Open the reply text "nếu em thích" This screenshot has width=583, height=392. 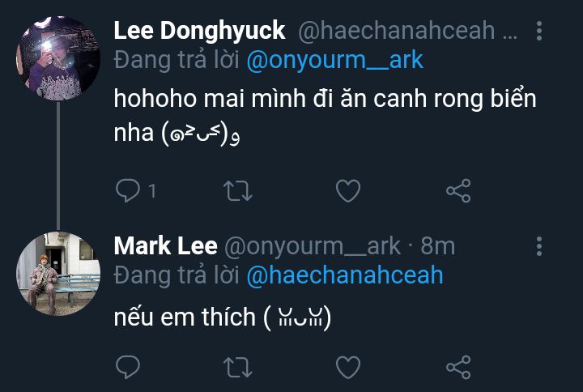click(185, 317)
